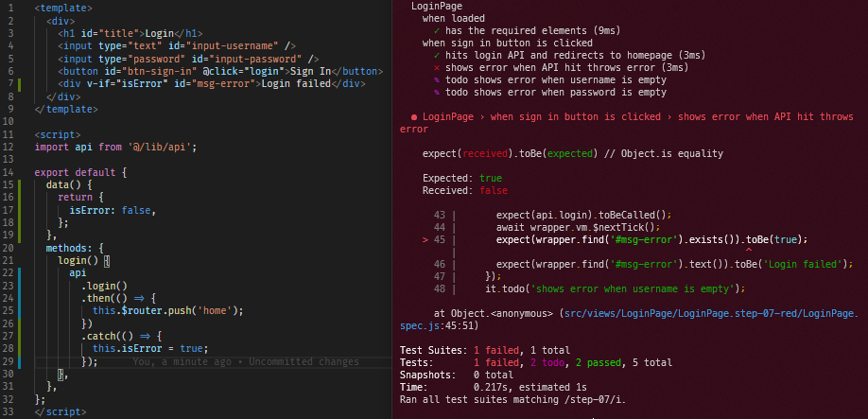Click the "Expected: true" line
This screenshot has width=868, height=419.
[x=462, y=178]
